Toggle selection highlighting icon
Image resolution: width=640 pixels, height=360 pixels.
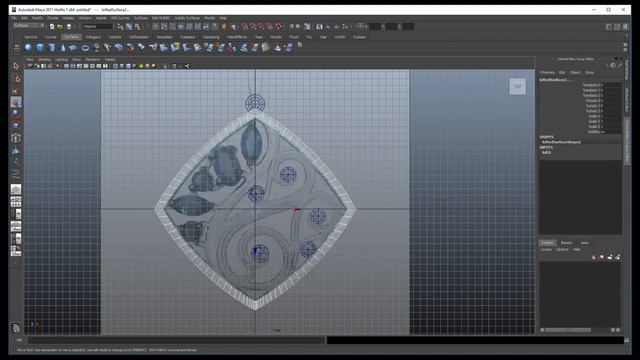[234, 27]
